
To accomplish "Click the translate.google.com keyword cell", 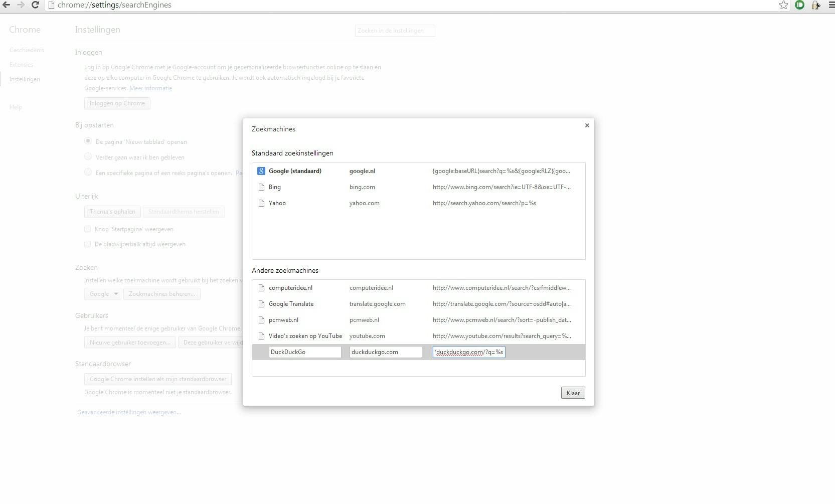I will (x=378, y=304).
